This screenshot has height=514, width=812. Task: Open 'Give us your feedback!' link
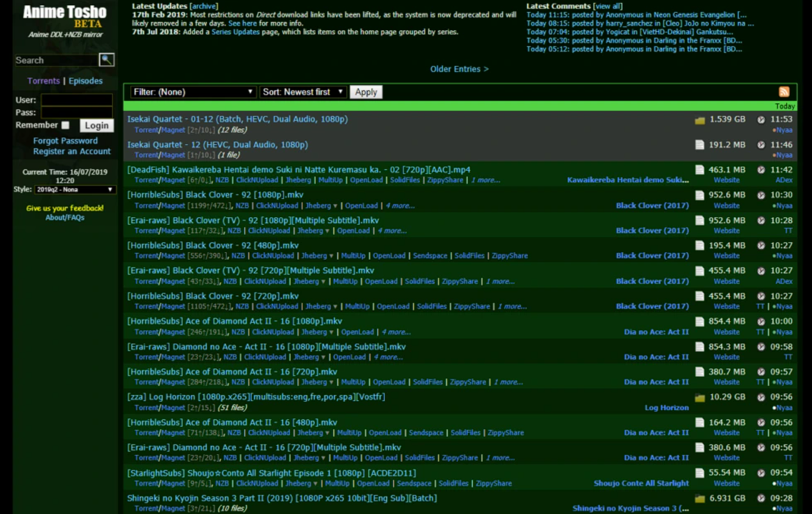click(x=65, y=208)
